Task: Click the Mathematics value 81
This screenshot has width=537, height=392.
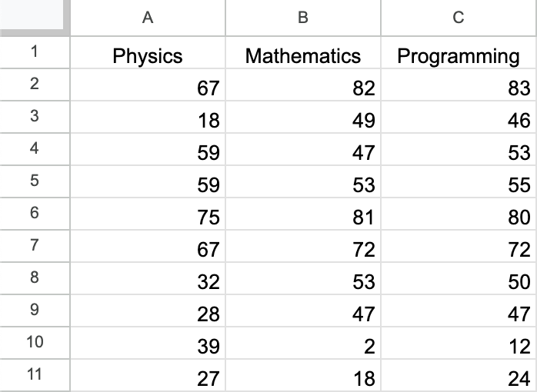Action: coord(303,217)
